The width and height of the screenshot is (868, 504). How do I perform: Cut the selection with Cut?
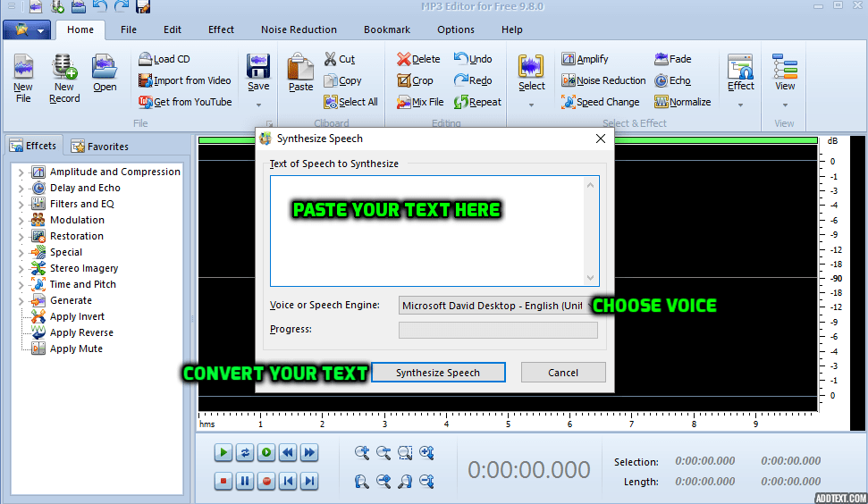pyautogui.click(x=340, y=59)
